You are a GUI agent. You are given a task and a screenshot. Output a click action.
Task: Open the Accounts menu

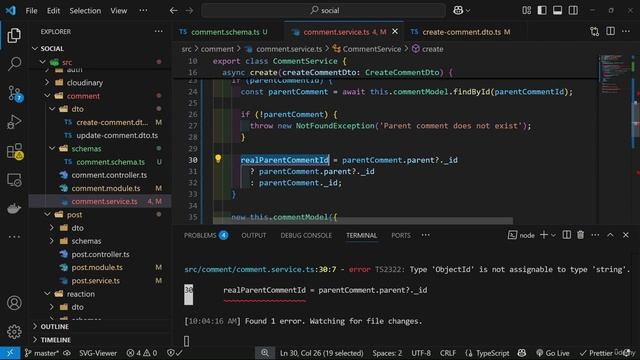[14, 303]
